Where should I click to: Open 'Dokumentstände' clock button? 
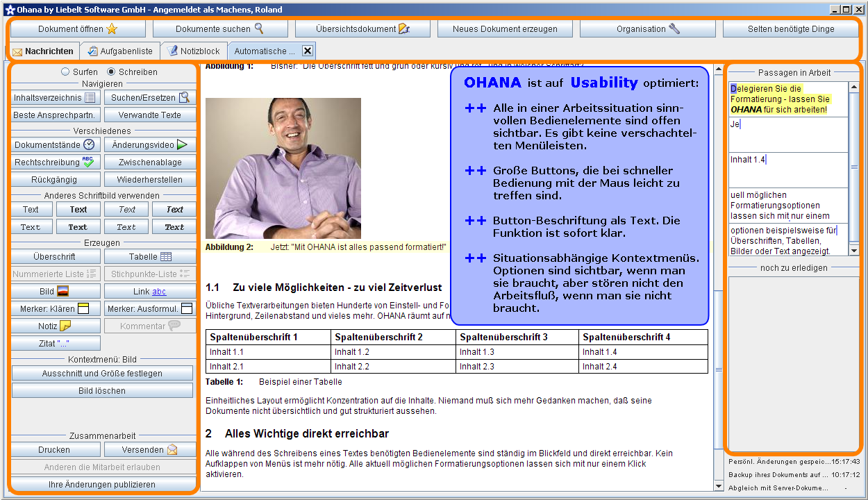(56, 144)
